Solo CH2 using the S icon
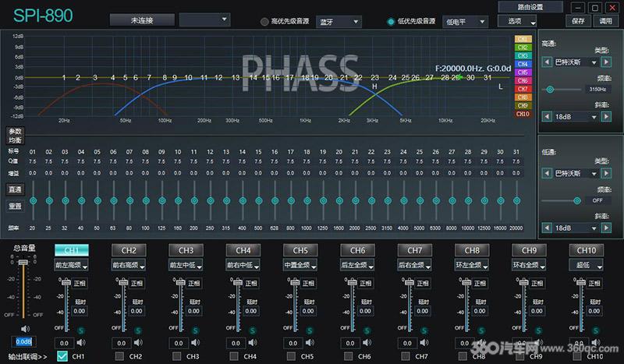The height and width of the screenshot is (364, 624). click(138, 330)
